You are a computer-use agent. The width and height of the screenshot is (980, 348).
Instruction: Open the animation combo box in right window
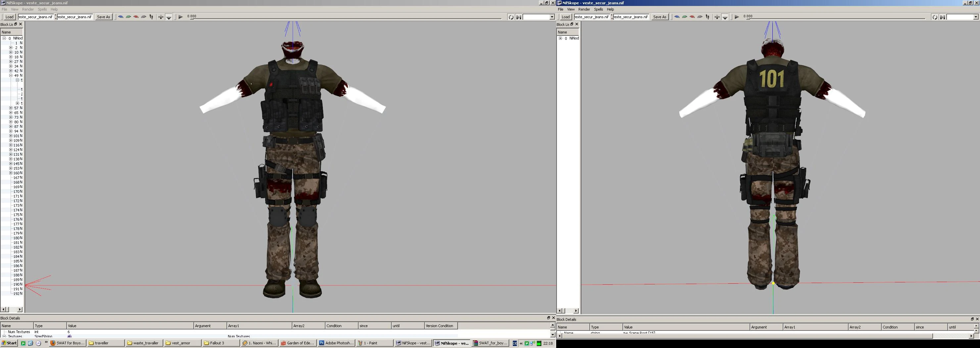962,17
